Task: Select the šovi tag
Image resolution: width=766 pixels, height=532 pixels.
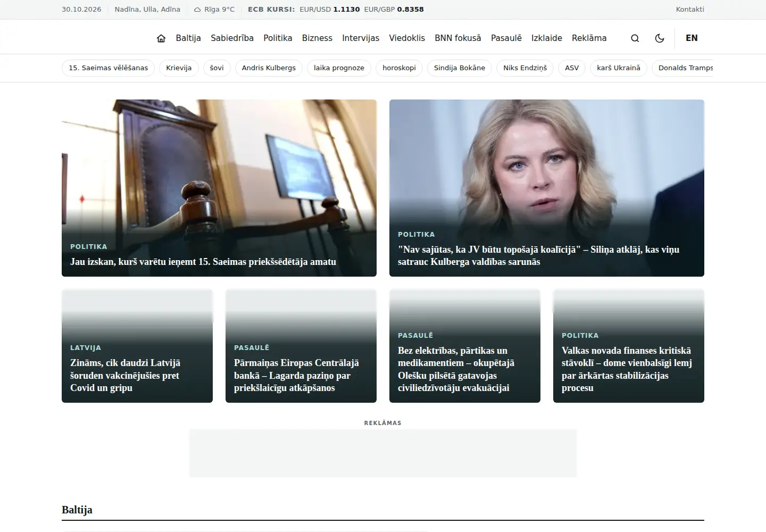Action: click(x=217, y=68)
